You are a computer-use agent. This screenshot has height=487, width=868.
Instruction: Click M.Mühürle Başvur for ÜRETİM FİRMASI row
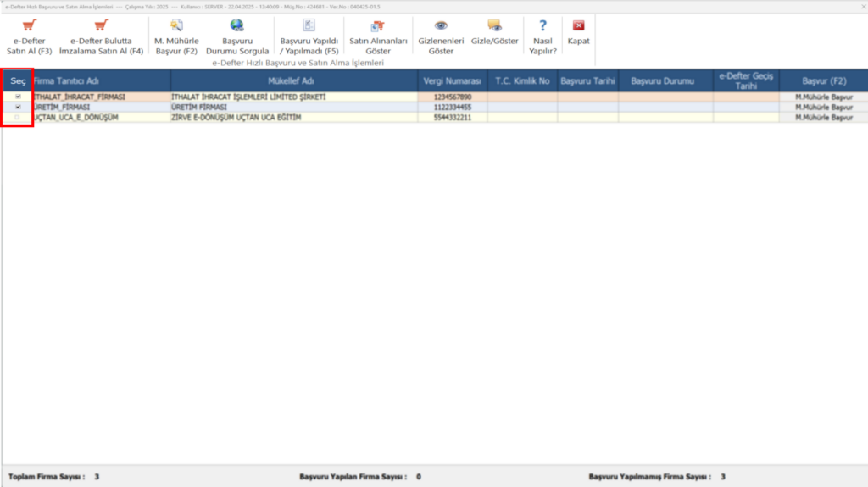824,108
